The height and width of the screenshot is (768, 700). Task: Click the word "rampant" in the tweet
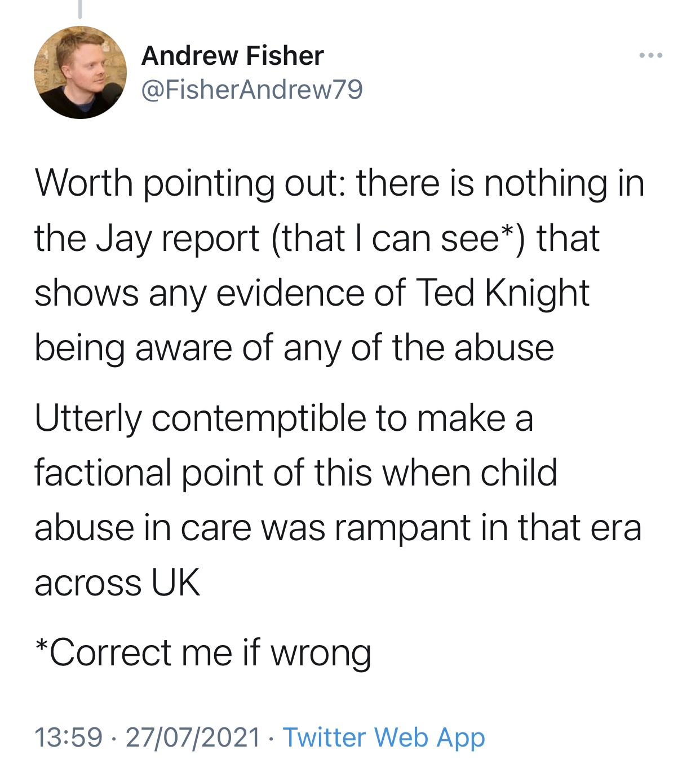click(x=402, y=528)
